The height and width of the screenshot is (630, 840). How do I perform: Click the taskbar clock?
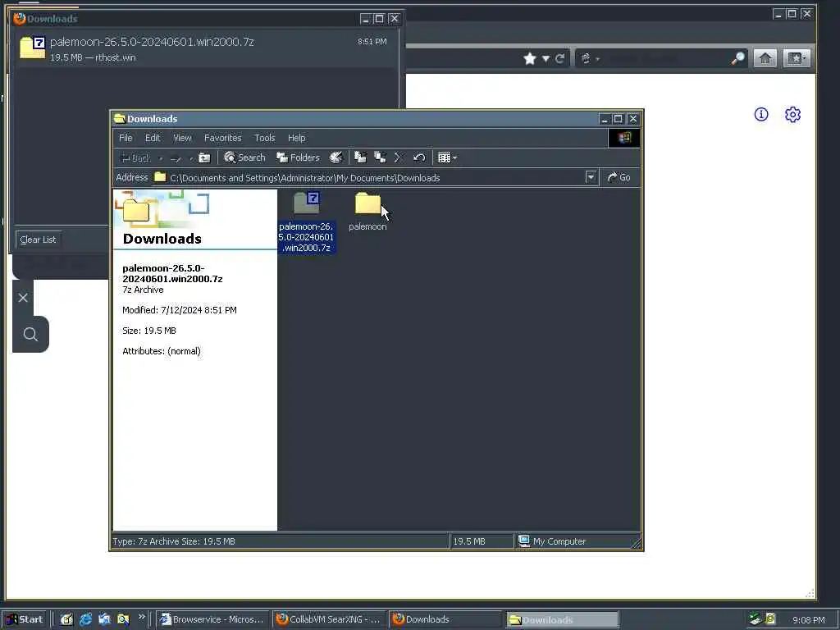tap(808, 620)
